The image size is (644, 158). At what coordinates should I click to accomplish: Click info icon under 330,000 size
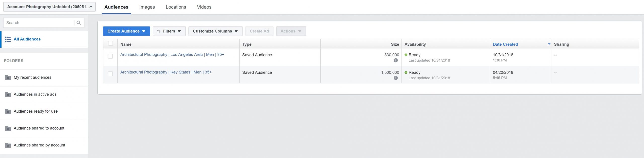pos(396,60)
